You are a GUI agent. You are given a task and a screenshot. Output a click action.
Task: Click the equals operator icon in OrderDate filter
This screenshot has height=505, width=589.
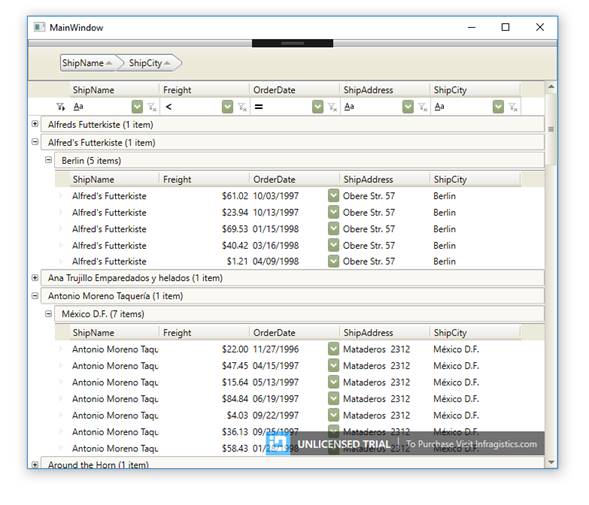(x=258, y=107)
